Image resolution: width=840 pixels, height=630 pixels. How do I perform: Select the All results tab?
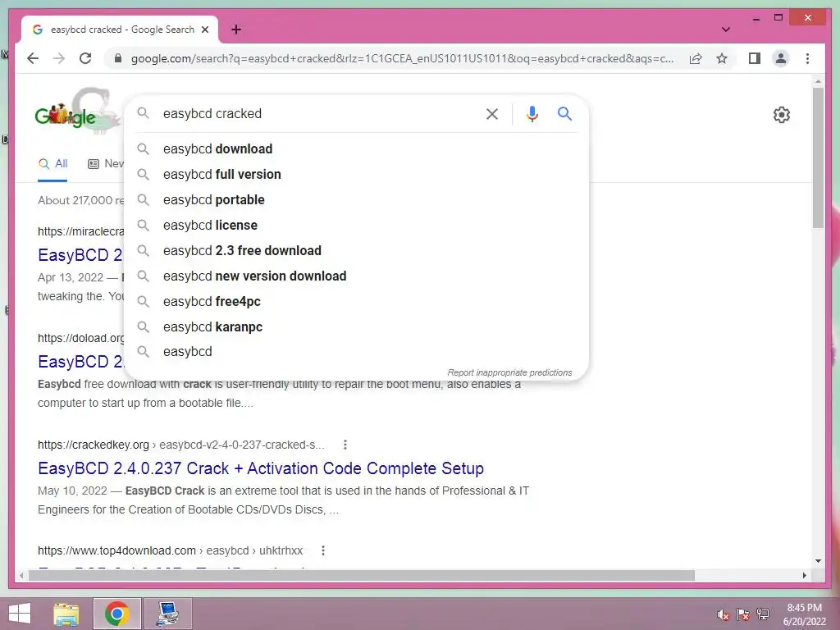(52, 164)
